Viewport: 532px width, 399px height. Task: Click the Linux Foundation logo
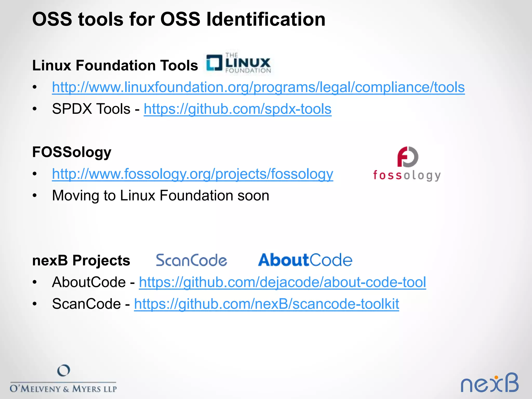238,63
